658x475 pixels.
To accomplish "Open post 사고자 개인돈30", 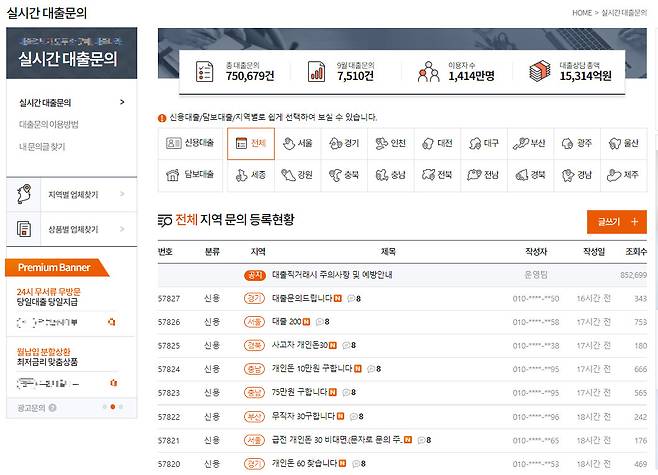I will (300, 345).
